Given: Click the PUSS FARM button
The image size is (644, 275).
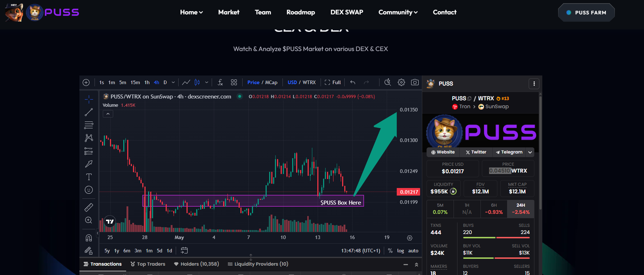Looking at the screenshot, I should (586, 13).
